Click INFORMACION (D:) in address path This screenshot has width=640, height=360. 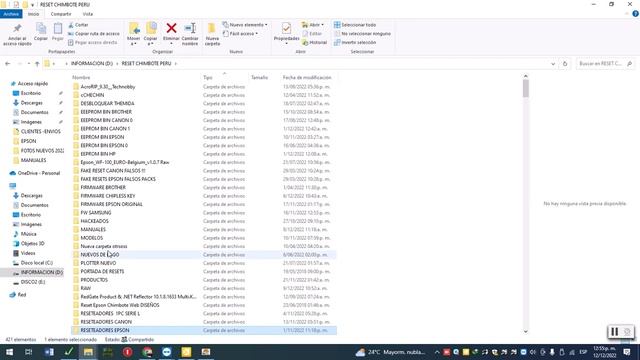[x=92, y=64]
